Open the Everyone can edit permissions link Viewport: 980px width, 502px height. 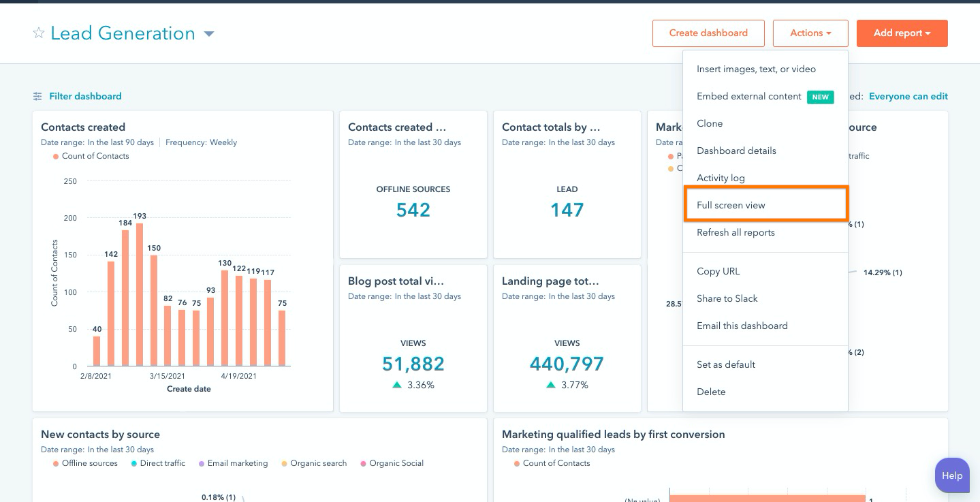[908, 96]
